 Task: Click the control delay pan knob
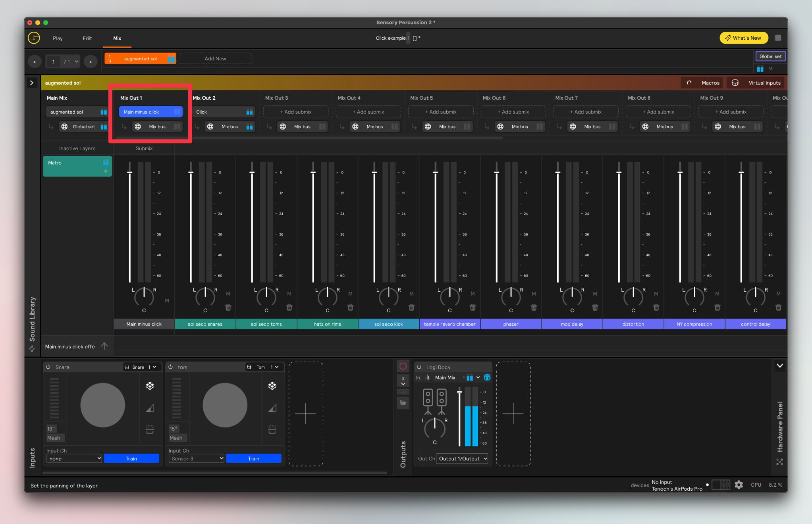(755, 297)
